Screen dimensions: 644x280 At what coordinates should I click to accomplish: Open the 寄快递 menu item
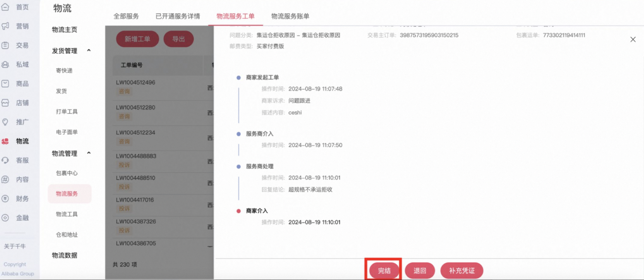(64, 70)
